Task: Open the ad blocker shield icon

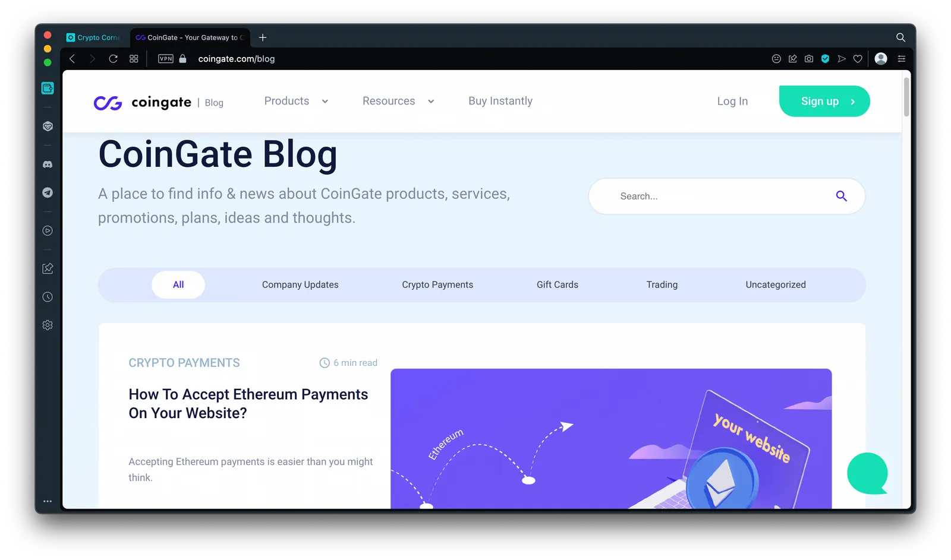Action: [825, 59]
